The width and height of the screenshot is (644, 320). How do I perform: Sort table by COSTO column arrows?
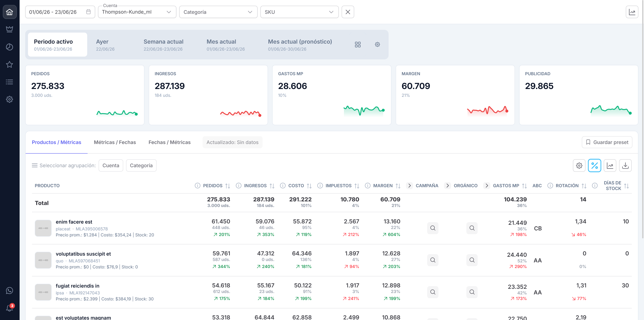coord(309,186)
